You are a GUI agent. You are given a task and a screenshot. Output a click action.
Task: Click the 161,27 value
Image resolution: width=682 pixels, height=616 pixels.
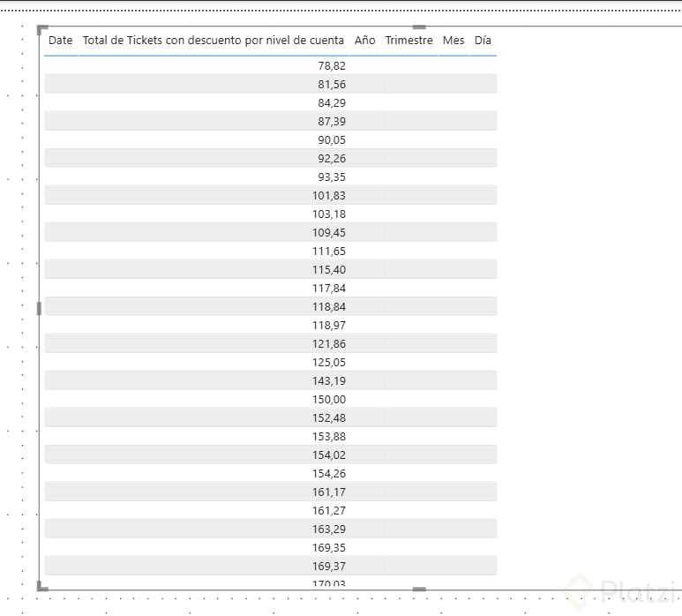click(329, 511)
